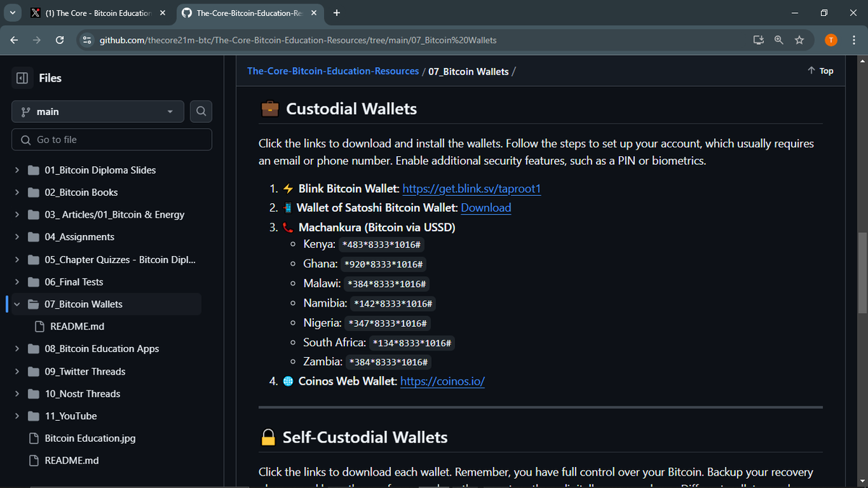
Task: Open the 10_Nostr Threads folder
Action: click(x=82, y=394)
